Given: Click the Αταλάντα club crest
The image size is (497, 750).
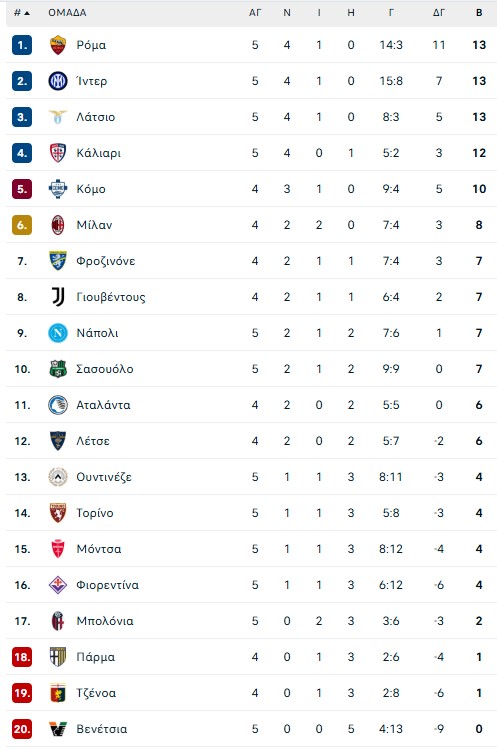Looking at the screenshot, I should [x=58, y=405].
